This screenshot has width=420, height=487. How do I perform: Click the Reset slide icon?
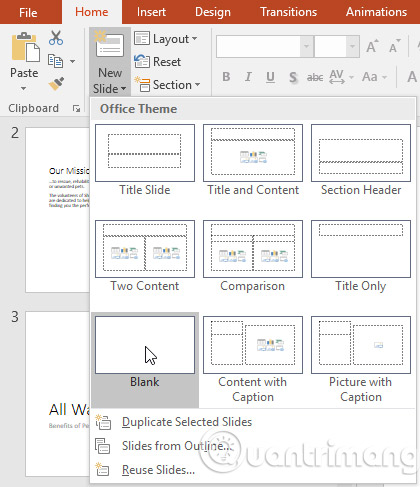coord(142,62)
